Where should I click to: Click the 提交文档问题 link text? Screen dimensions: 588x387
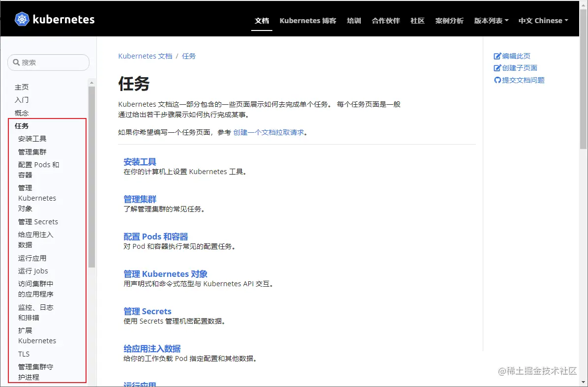pos(523,80)
